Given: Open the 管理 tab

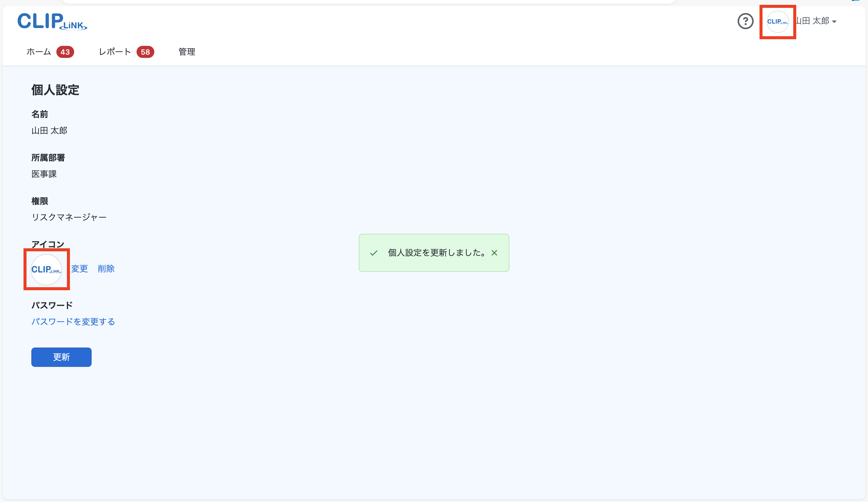Looking at the screenshot, I should click(187, 52).
